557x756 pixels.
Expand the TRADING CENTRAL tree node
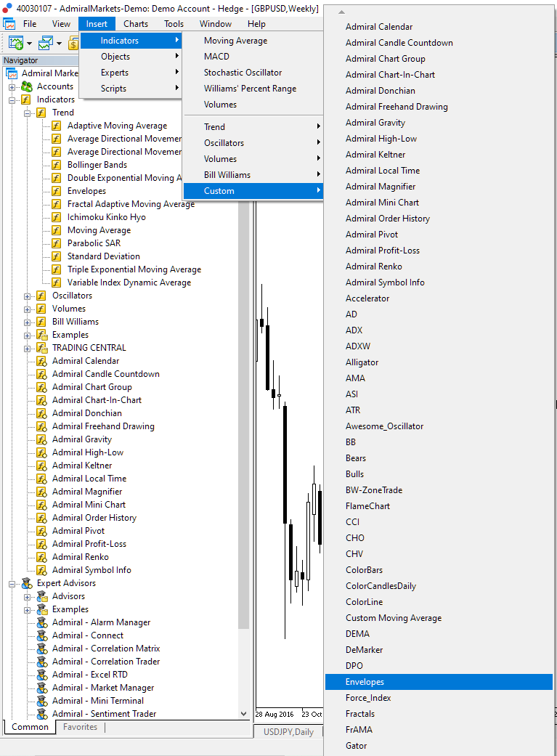pyautogui.click(x=28, y=349)
